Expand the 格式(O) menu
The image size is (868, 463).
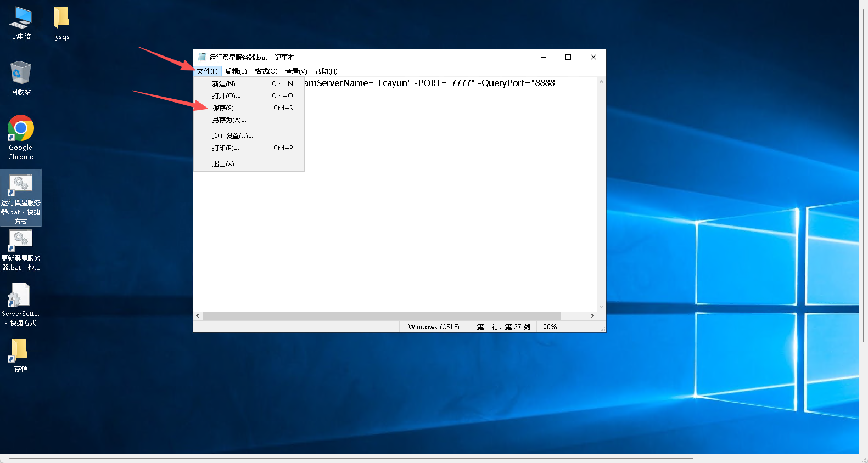coord(266,71)
